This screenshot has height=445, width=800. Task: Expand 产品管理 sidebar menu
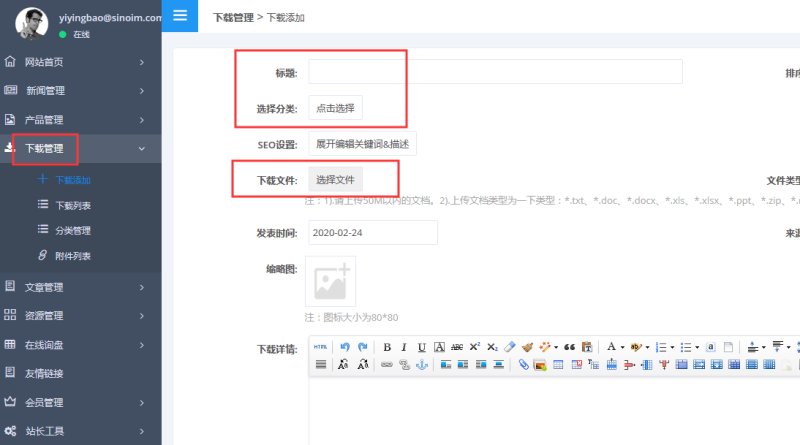(x=81, y=120)
